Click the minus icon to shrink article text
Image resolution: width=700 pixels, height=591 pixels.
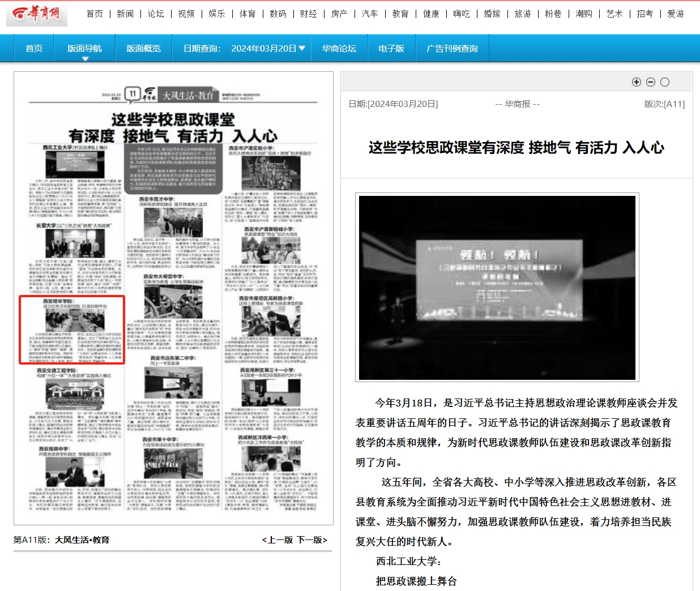pyautogui.click(x=650, y=82)
